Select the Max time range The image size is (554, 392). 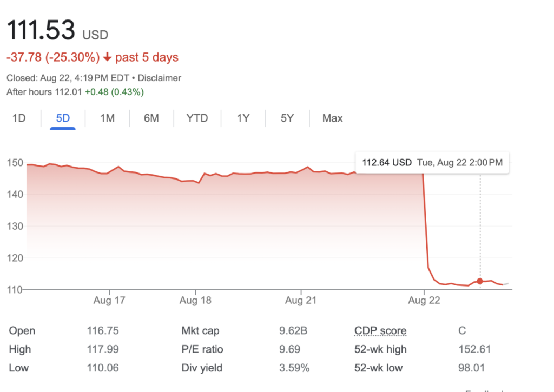coord(332,118)
